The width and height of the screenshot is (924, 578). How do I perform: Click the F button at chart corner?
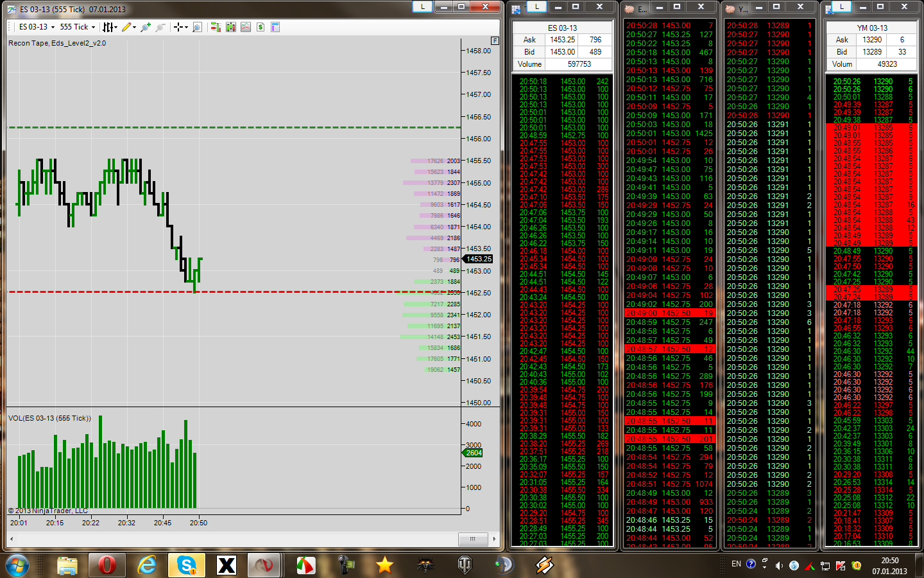click(495, 40)
